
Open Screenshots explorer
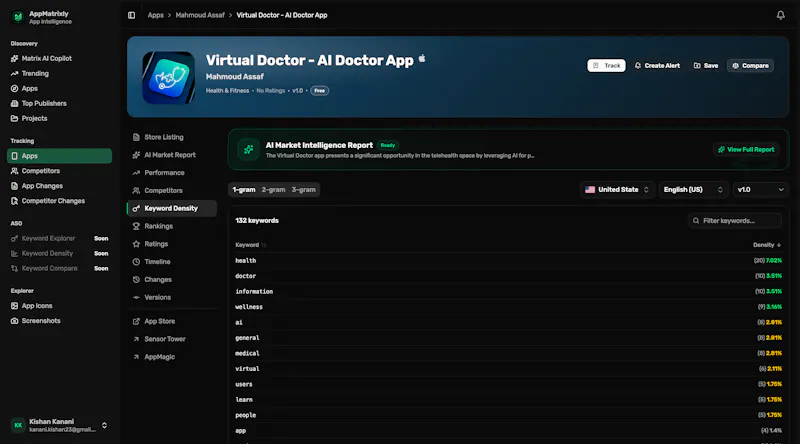coord(41,321)
